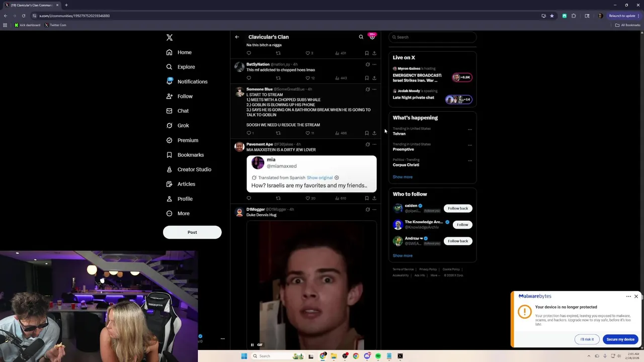This screenshot has width=644, height=362.
Task: Open more options on Pavement Ape's post
Action: [x=374, y=144]
